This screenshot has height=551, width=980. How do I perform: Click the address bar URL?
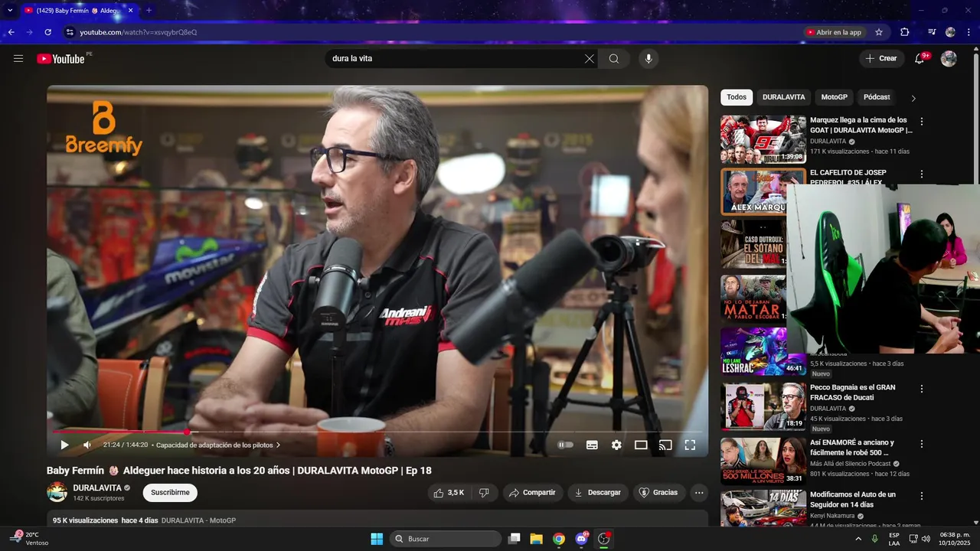139,32
